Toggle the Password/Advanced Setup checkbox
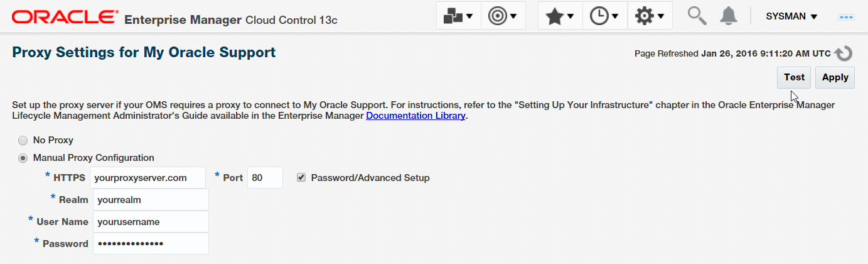Viewport: 868px width, 264px height. pos(301,177)
